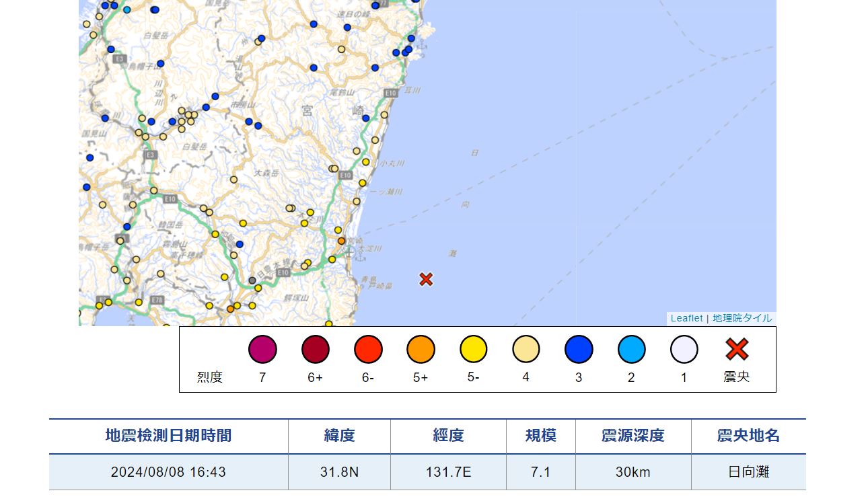This screenshot has width=868, height=503.
Task: Select the intensity 5+ orange legend circle
Action: 421,349
